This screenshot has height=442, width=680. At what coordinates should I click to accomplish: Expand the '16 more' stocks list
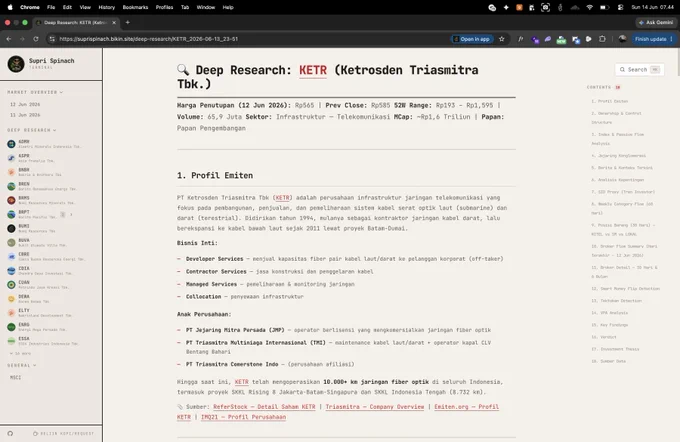[20, 354]
